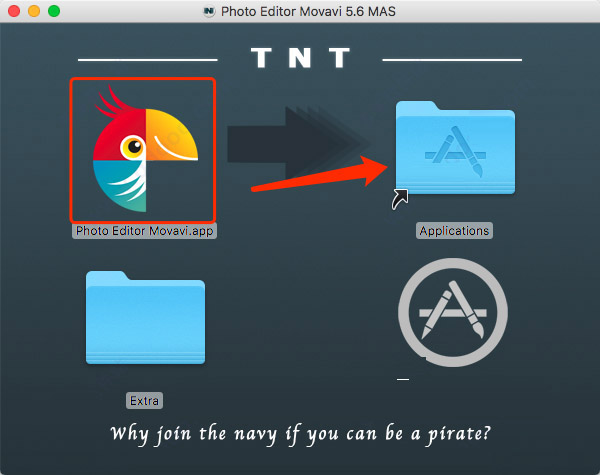This screenshot has height=475, width=600.
Task: Click the Extra folder name label
Action: [x=144, y=401]
